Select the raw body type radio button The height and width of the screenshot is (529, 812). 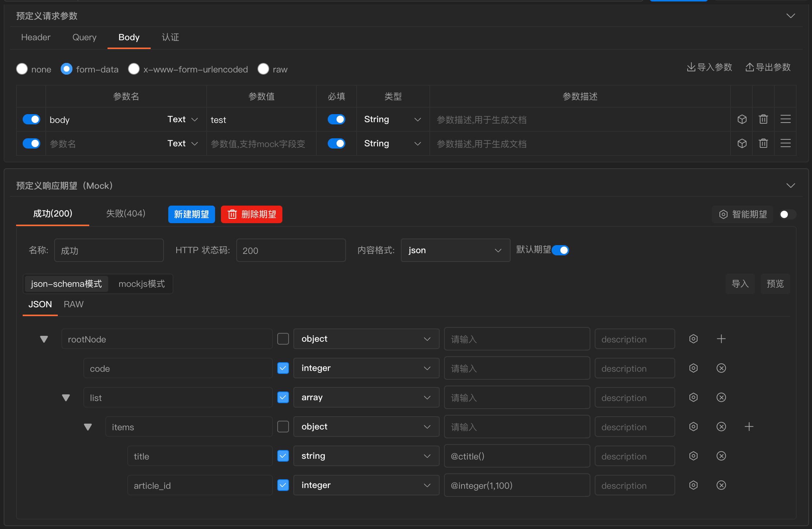coord(263,69)
